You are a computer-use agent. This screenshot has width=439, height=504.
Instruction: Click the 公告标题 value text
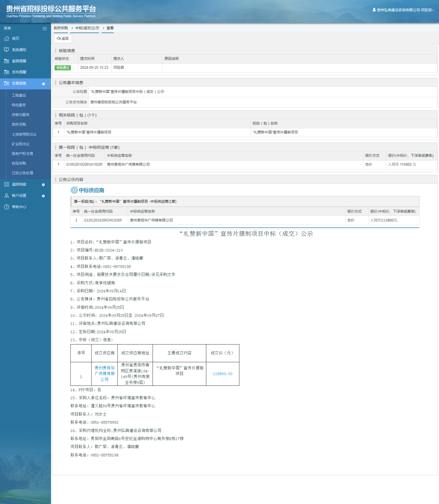(127, 92)
